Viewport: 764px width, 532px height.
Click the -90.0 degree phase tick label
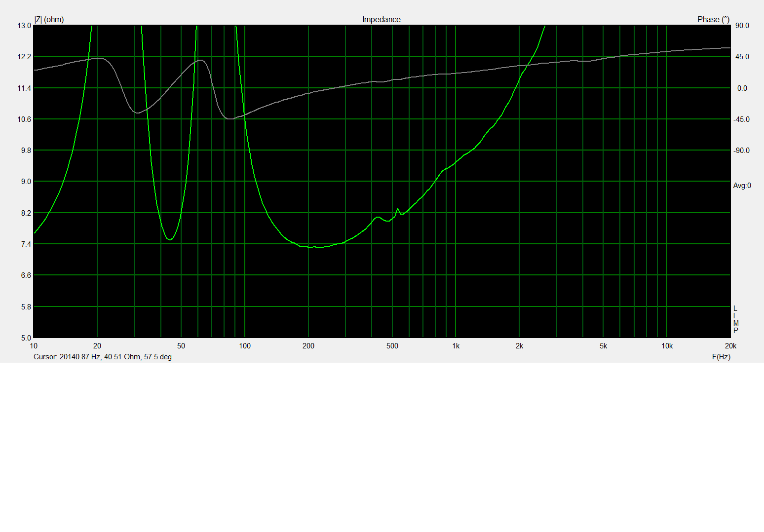point(741,151)
